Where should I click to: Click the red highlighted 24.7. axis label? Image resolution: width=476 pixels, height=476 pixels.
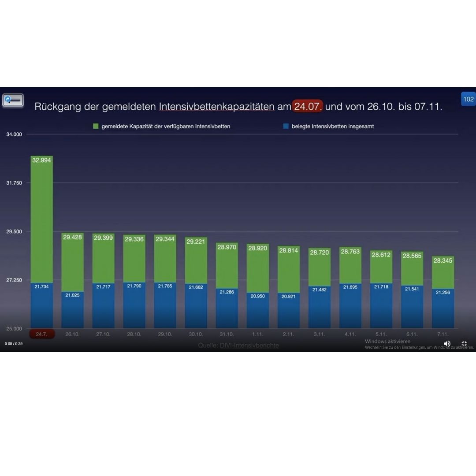[41, 334]
